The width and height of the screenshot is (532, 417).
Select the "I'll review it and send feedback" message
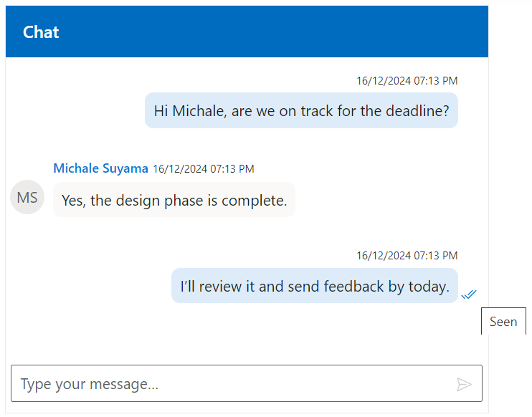[314, 286]
